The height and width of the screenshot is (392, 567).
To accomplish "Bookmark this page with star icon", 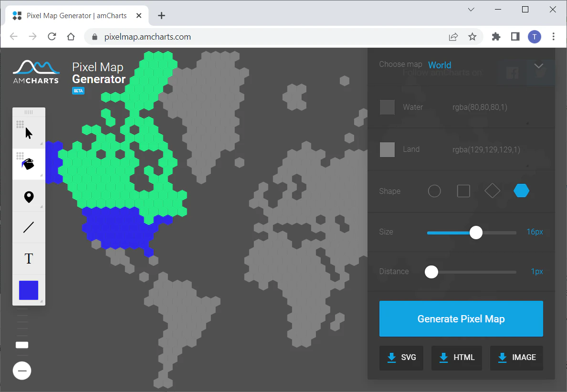I will tap(472, 36).
